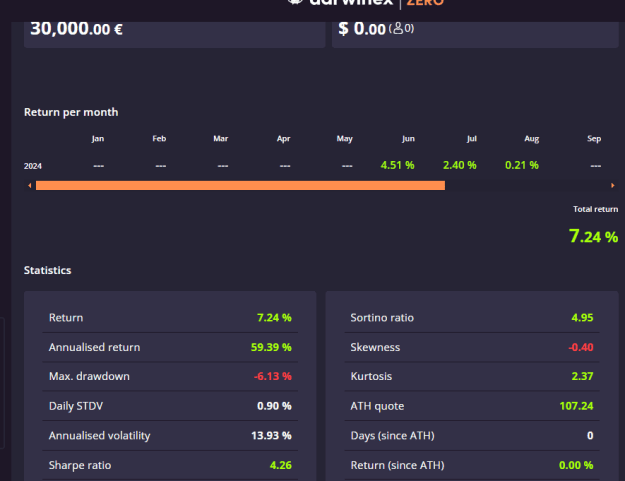This screenshot has width=625, height=481.
Task: Click the Aug column header
Action: coord(532,139)
